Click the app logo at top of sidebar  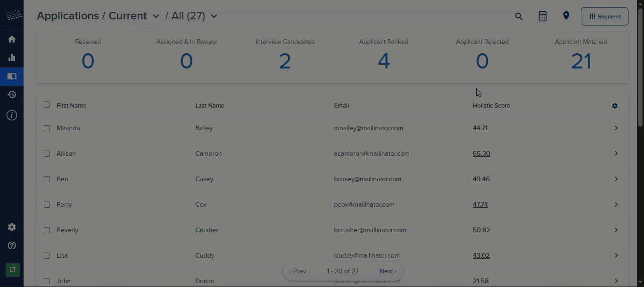[x=14, y=15]
